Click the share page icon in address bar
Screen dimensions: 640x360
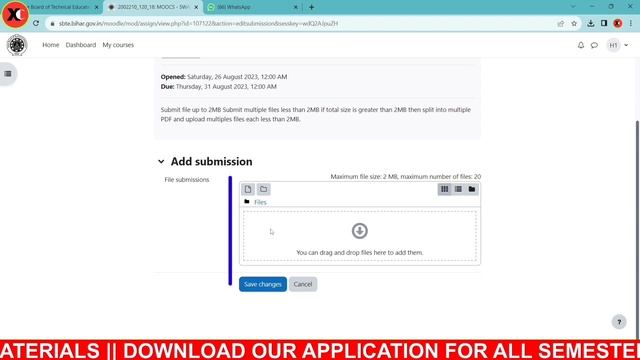561,23
